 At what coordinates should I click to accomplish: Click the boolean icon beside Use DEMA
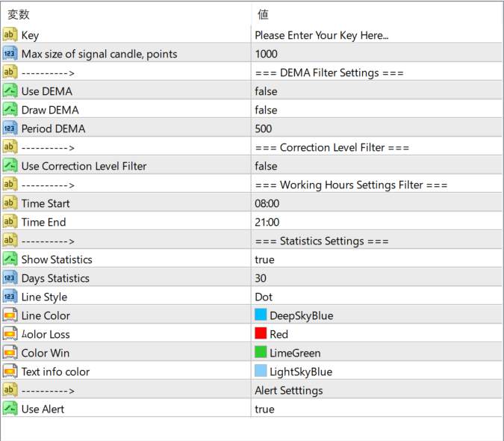(10, 90)
